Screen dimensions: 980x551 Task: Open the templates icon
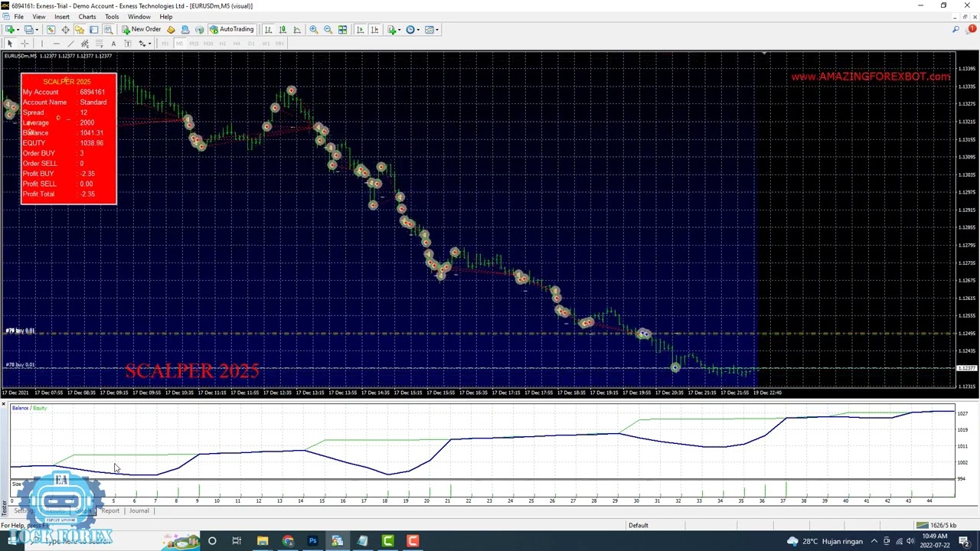[x=429, y=29]
